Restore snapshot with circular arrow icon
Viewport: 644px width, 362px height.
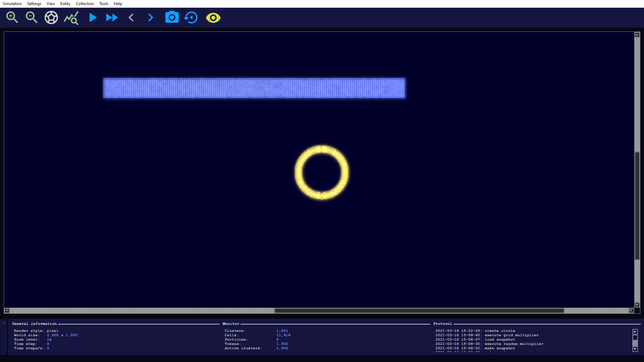[191, 17]
